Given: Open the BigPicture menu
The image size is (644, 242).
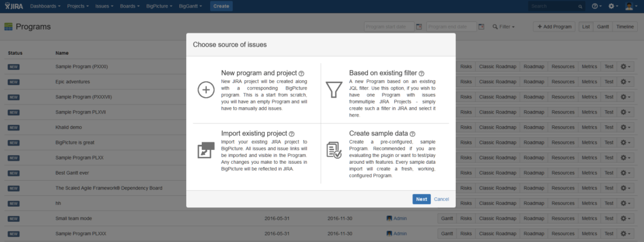Looking at the screenshot, I should point(159,6).
